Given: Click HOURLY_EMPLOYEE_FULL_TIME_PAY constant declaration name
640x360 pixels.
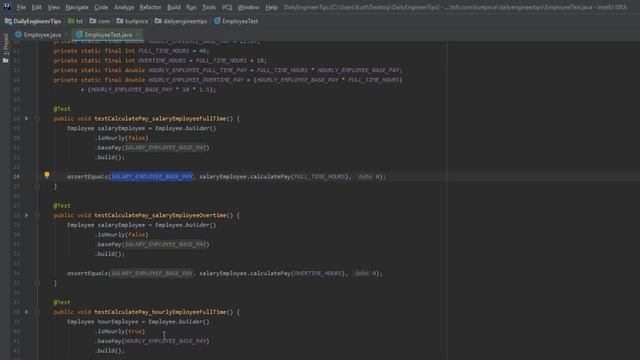Looking at the screenshot, I should pyautogui.click(x=198, y=70).
